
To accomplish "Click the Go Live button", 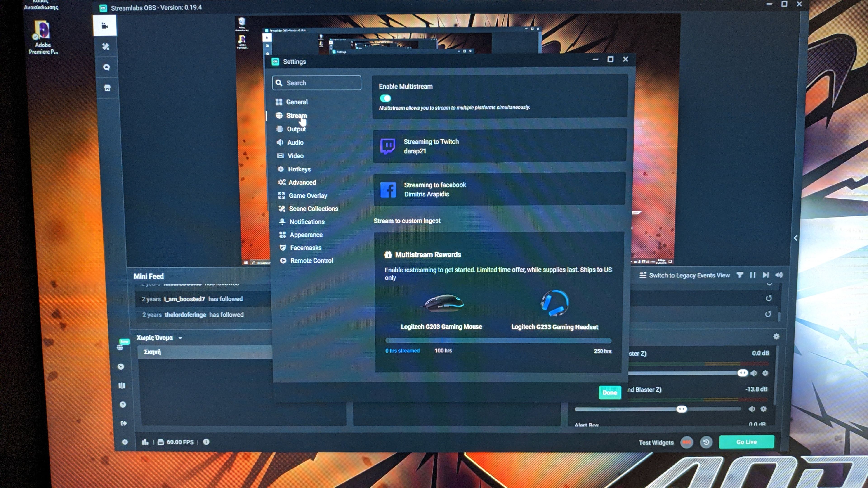I will pos(746,442).
